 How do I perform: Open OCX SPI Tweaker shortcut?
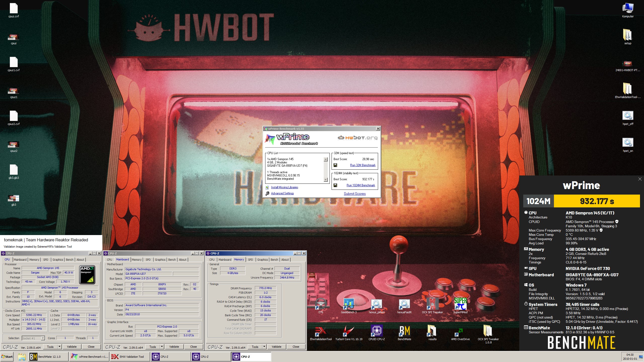click(432, 306)
